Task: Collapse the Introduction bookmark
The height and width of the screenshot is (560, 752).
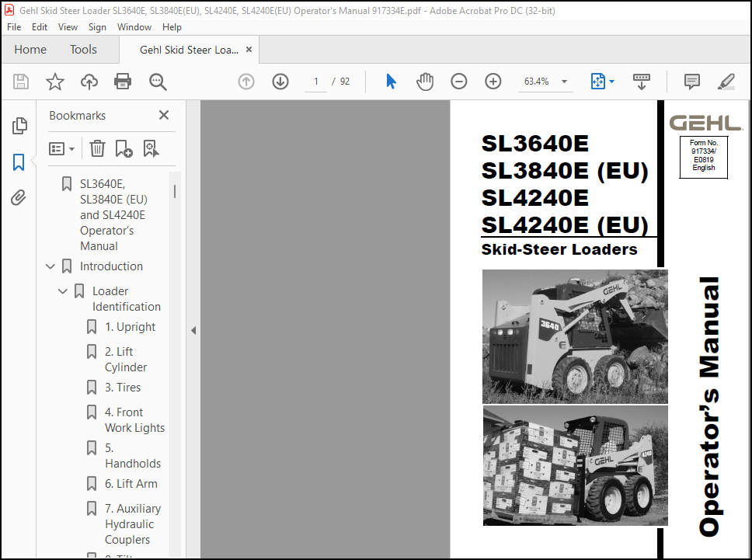Action: 50,266
